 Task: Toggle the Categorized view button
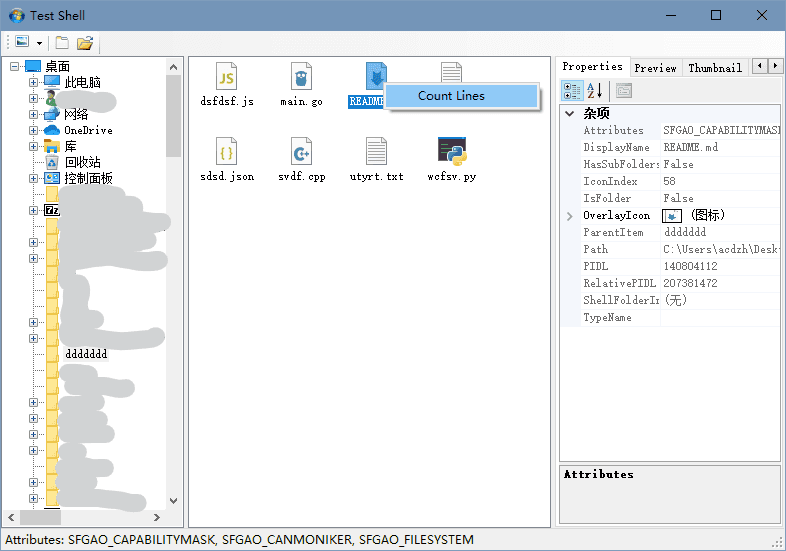(572, 91)
